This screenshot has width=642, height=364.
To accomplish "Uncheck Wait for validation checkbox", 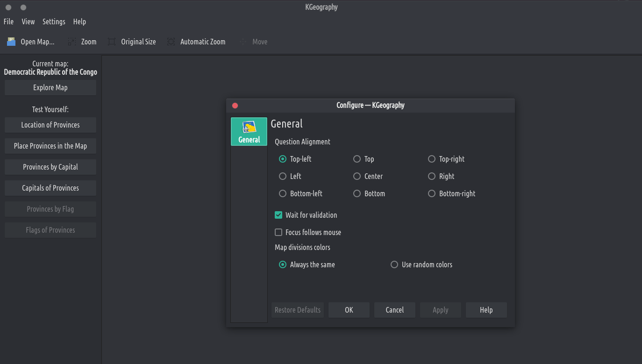I will click(278, 215).
